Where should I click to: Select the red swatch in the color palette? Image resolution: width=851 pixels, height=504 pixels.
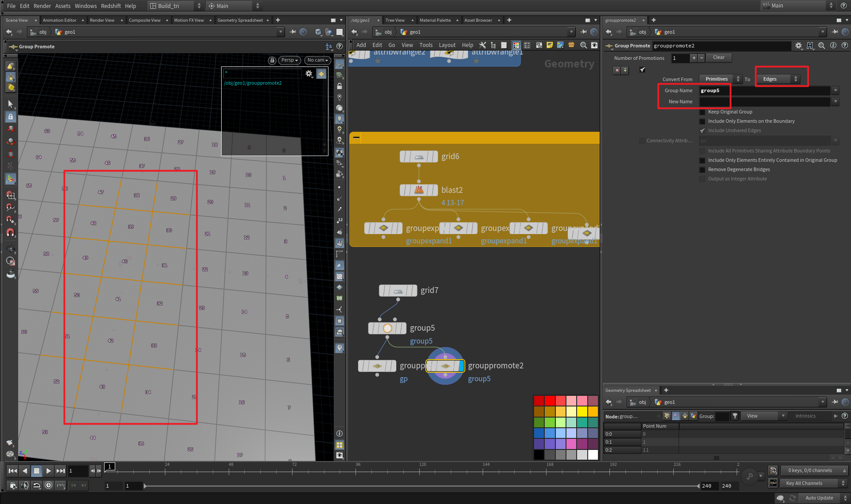(x=549, y=400)
